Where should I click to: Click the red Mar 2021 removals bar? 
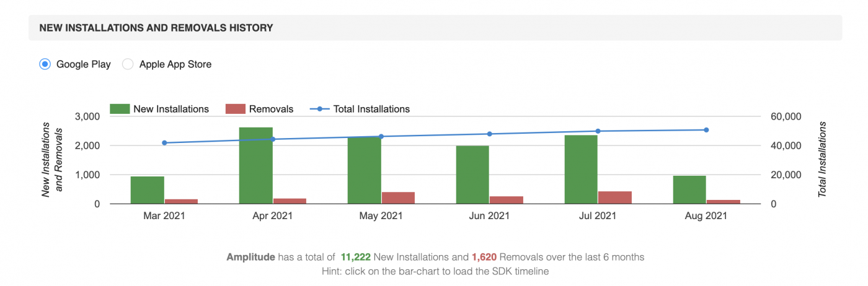(x=181, y=201)
